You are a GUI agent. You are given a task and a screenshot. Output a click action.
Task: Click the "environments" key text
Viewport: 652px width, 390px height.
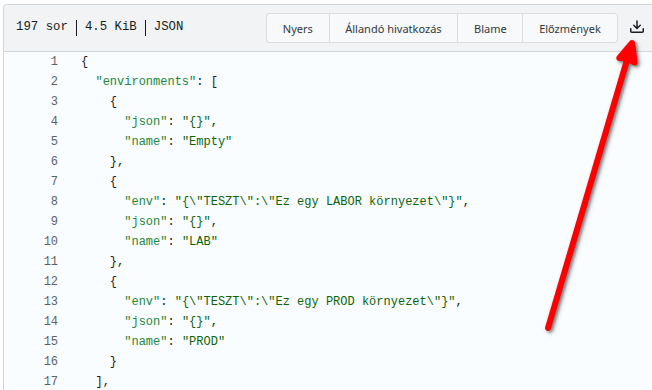point(146,81)
